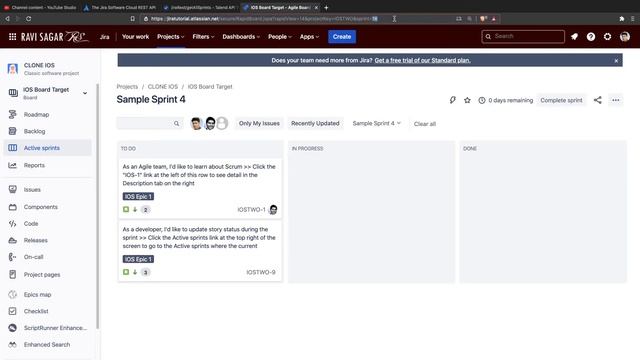Click the Ravi Sagar logo
This screenshot has height=360, width=640.
pyautogui.click(x=54, y=37)
